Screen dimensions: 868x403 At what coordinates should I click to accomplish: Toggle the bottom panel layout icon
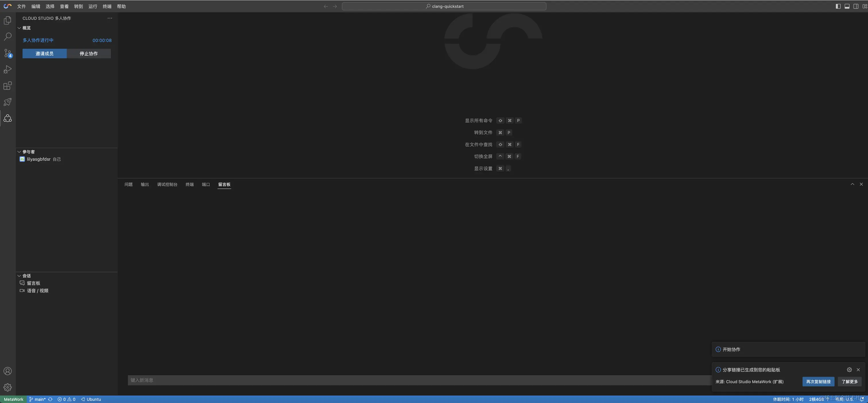pos(847,6)
